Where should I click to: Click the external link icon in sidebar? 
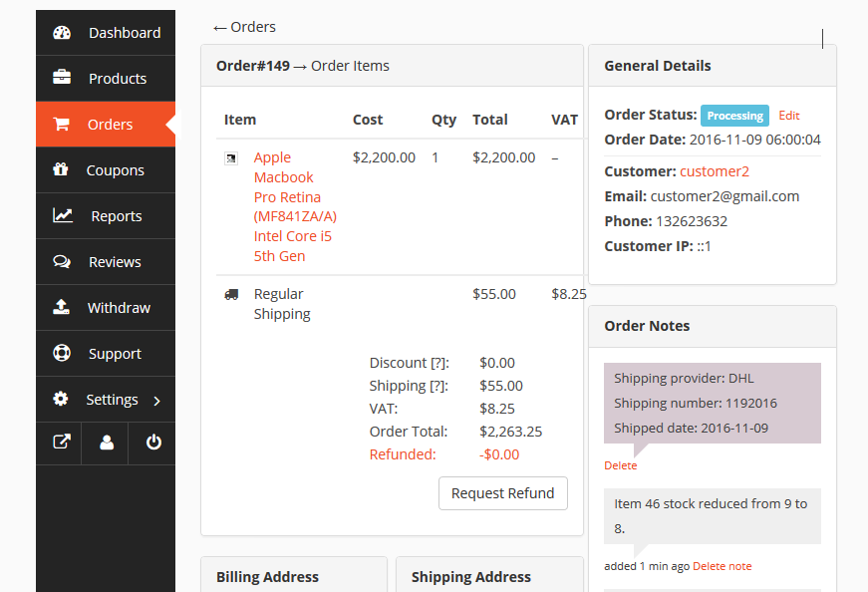(61, 444)
